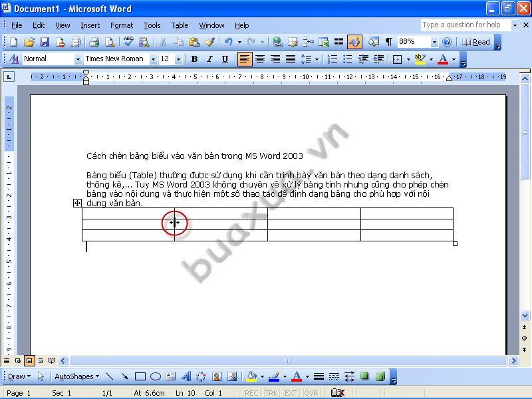This screenshot has height=399, width=532.
Task: Open the Draw dropdown menu
Action: 19,376
